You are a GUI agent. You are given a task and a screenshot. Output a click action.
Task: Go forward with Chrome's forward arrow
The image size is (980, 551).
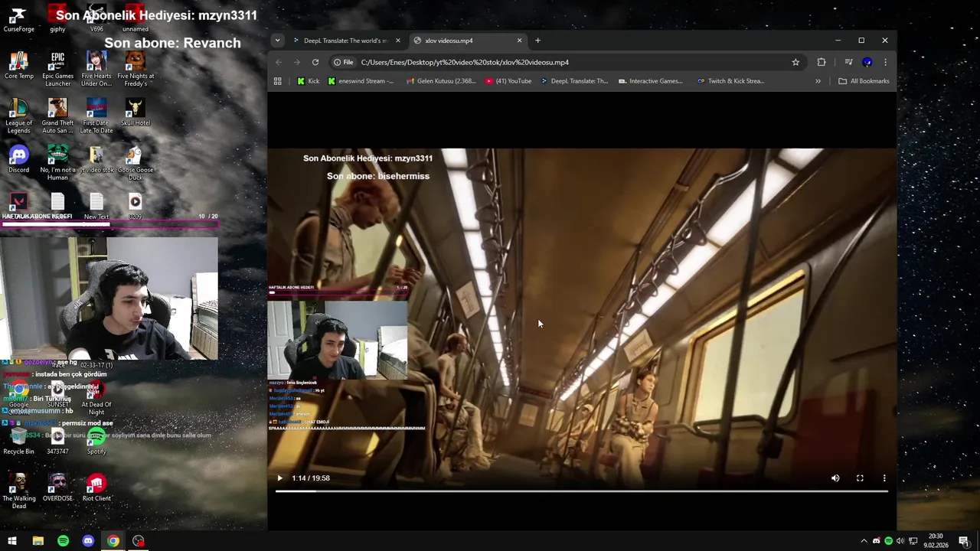(297, 62)
